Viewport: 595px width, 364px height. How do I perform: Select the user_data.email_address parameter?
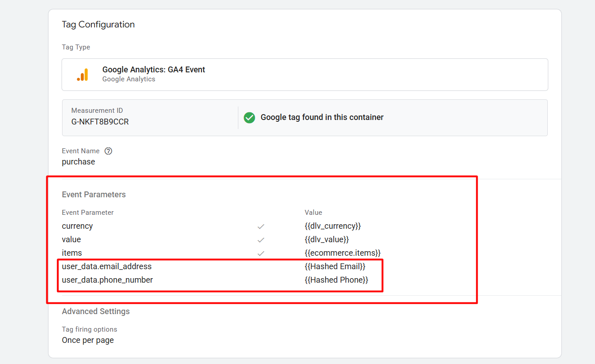click(107, 266)
